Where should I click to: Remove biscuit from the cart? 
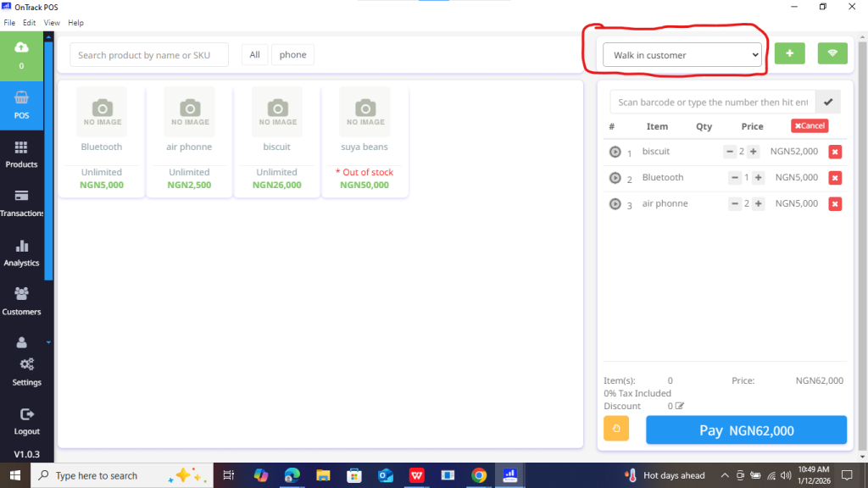click(835, 152)
